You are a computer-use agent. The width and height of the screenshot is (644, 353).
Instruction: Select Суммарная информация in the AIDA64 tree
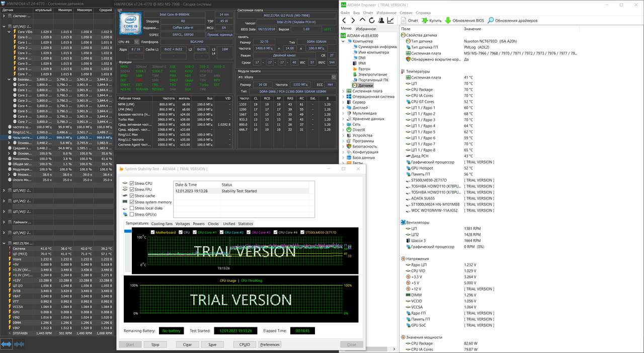(374, 47)
